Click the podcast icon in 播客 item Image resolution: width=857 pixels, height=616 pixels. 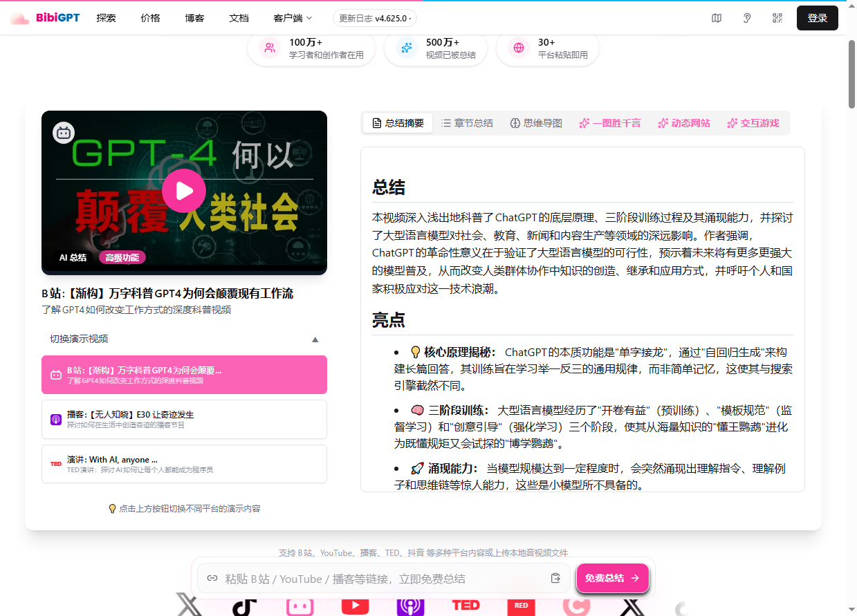(x=56, y=419)
